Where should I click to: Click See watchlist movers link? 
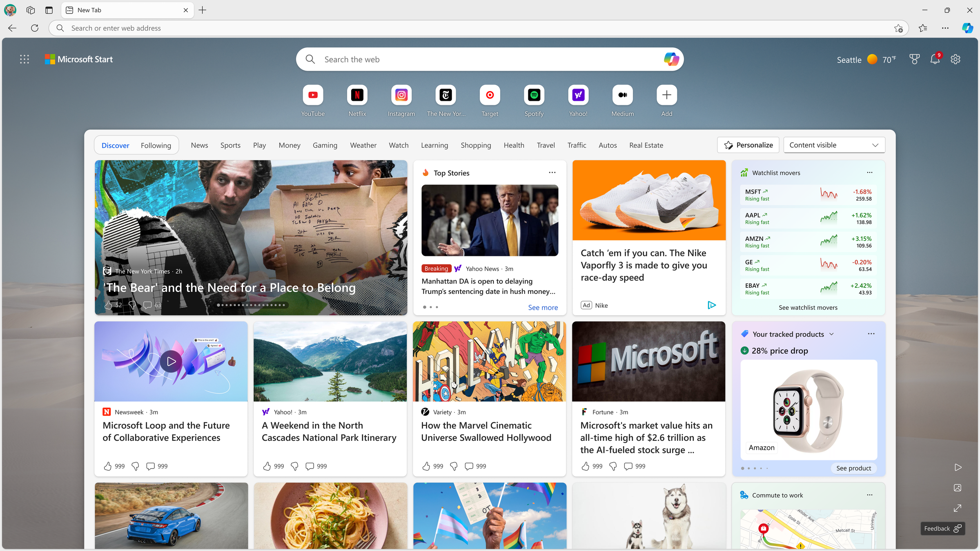808,307
